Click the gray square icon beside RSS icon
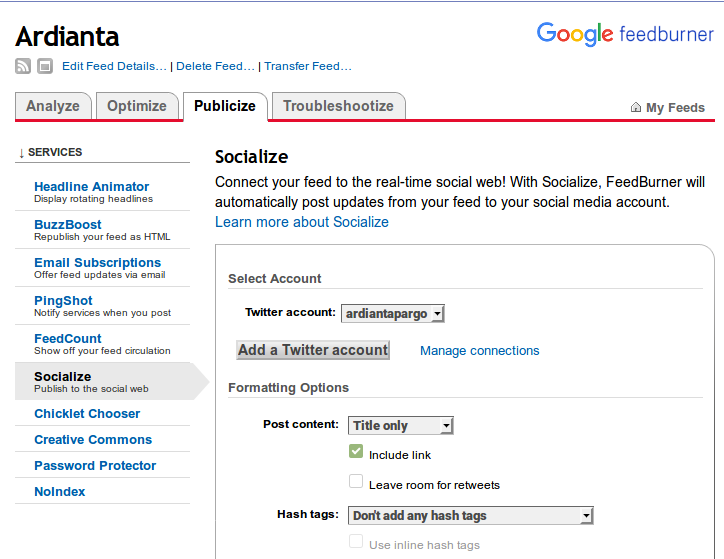 pyautogui.click(x=45, y=66)
